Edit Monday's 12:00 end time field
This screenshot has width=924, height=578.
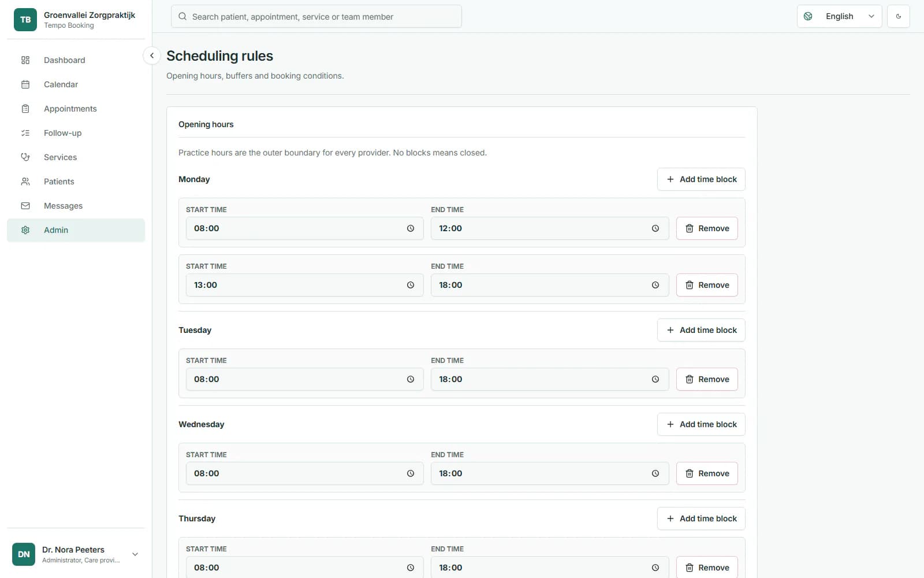tap(549, 228)
